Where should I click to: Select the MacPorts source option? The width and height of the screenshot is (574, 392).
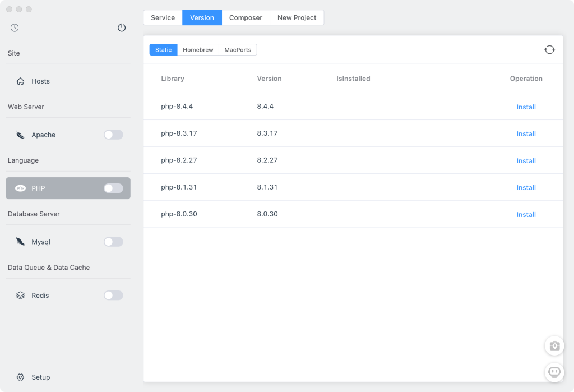tap(238, 50)
